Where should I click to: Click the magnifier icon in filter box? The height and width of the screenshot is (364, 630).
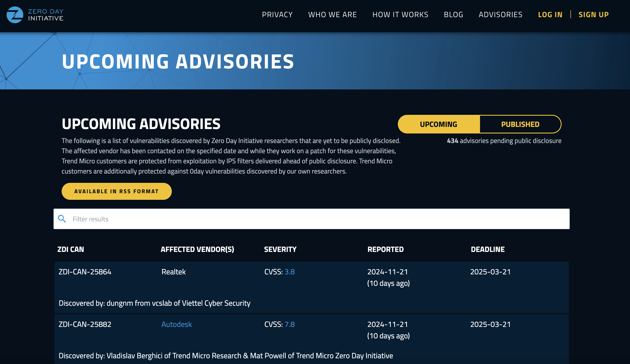pos(62,219)
